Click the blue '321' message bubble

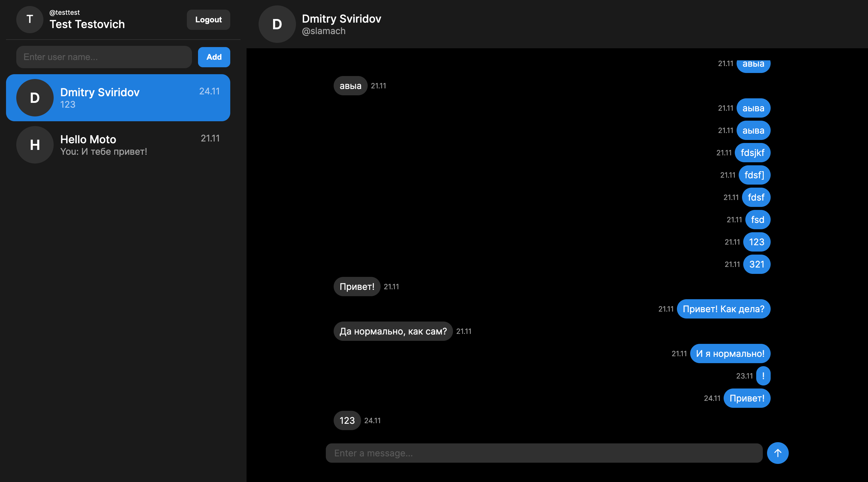tap(756, 265)
